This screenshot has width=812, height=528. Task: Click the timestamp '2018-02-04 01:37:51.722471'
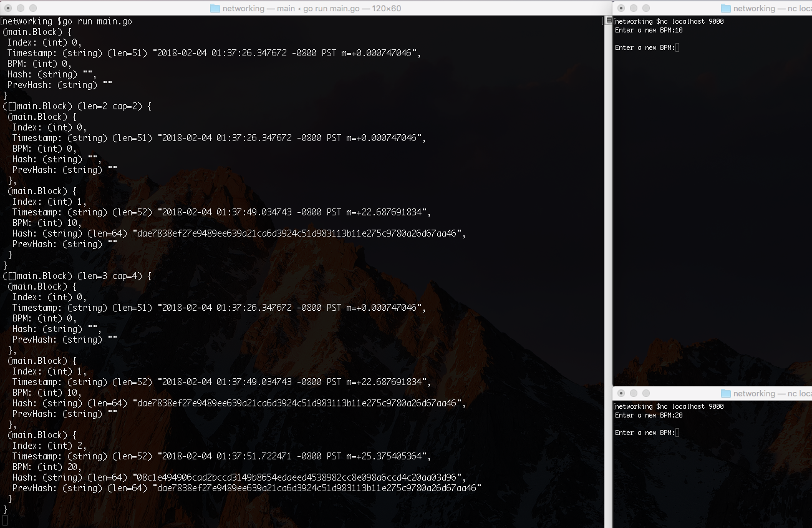pyautogui.click(x=226, y=456)
